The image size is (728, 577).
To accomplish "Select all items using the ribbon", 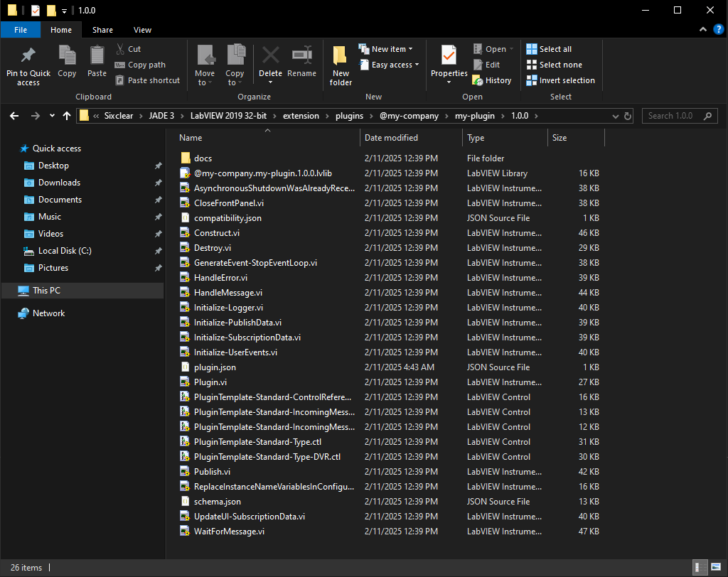I will click(555, 48).
